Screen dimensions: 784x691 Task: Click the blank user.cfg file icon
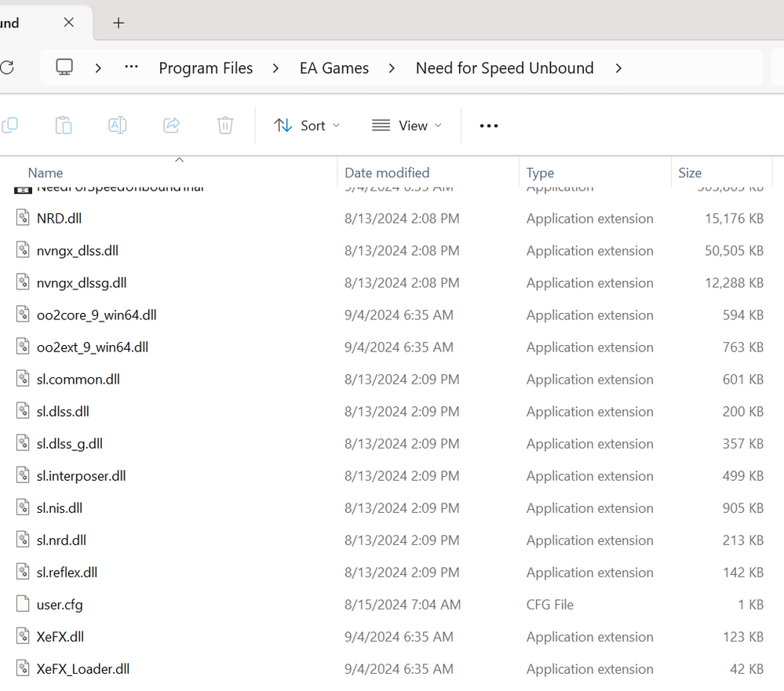click(x=23, y=604)
